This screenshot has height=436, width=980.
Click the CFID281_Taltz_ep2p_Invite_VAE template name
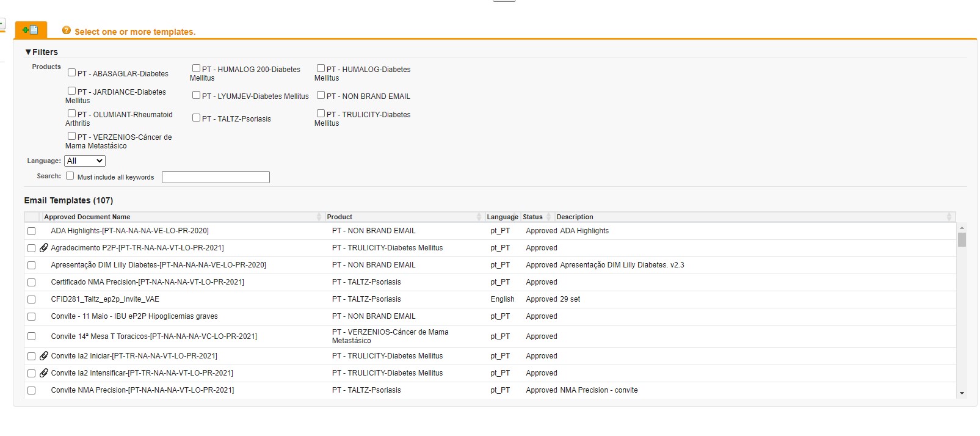(105, 299)
